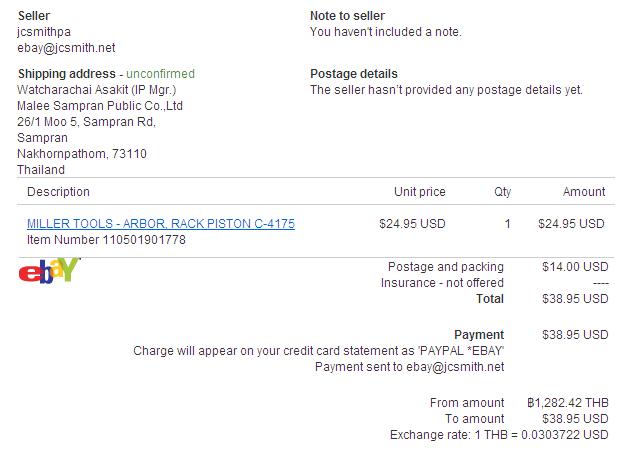Click the Amount column header
Screen dimensions: 634x453
(x=583, y=192)
